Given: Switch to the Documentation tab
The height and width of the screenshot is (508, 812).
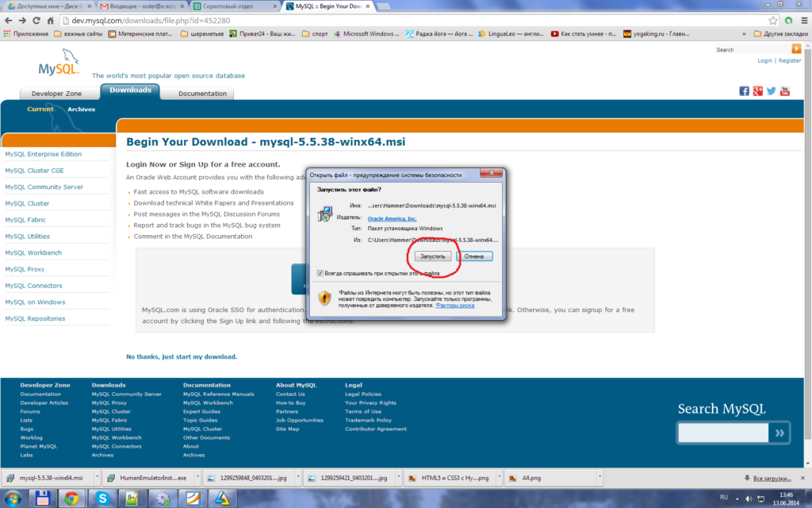Looking at the screenshot, I should coord(202,94).
